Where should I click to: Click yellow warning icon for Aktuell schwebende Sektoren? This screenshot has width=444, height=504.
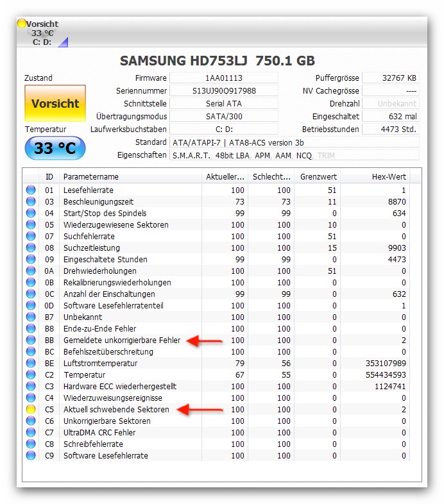31,409
